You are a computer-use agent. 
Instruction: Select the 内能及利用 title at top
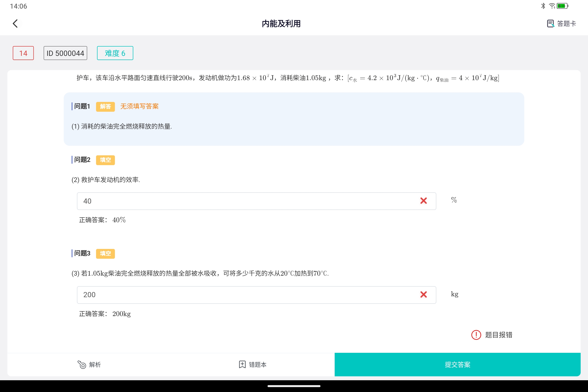click(281, 23)
